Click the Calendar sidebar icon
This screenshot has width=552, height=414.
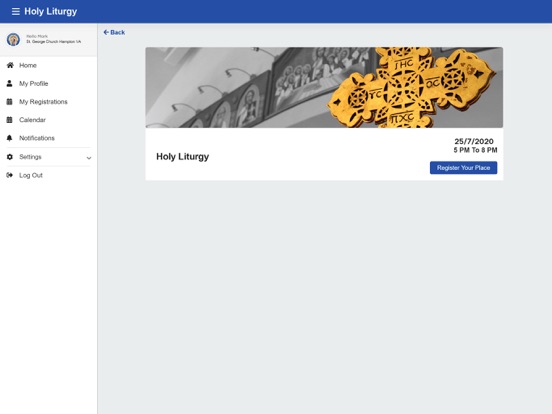(x=10, y=120)
